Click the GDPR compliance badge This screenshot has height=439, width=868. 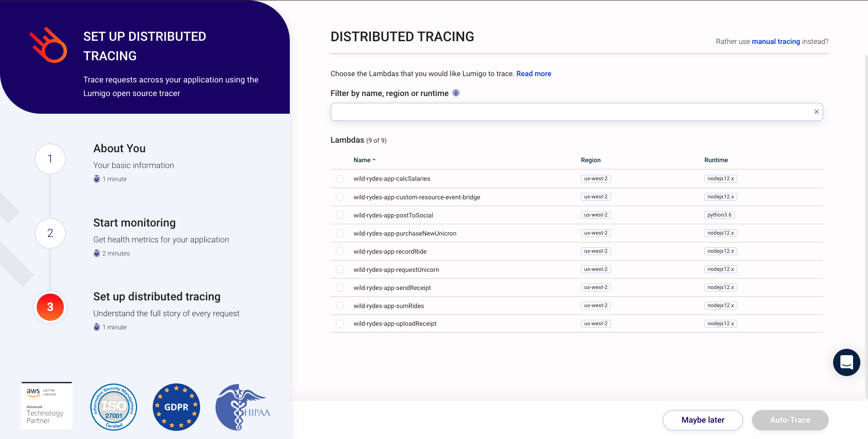pos(177,407)
